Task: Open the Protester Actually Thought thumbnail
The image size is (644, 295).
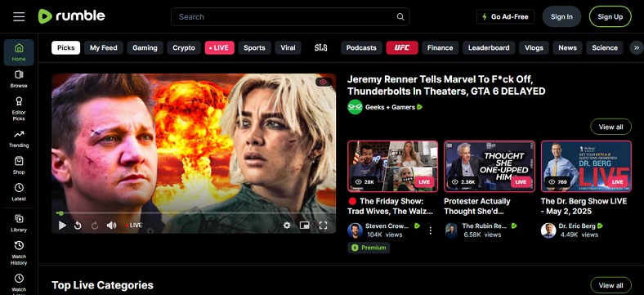Action: pyautogui.click(x=490, y=167)
